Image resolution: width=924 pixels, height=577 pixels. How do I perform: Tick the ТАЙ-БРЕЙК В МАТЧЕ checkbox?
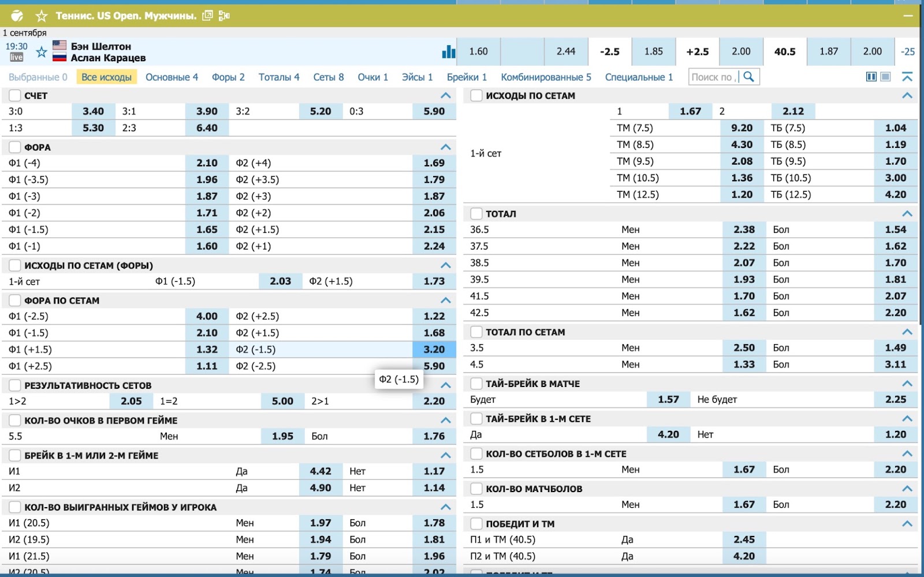[x=476, y=384]
